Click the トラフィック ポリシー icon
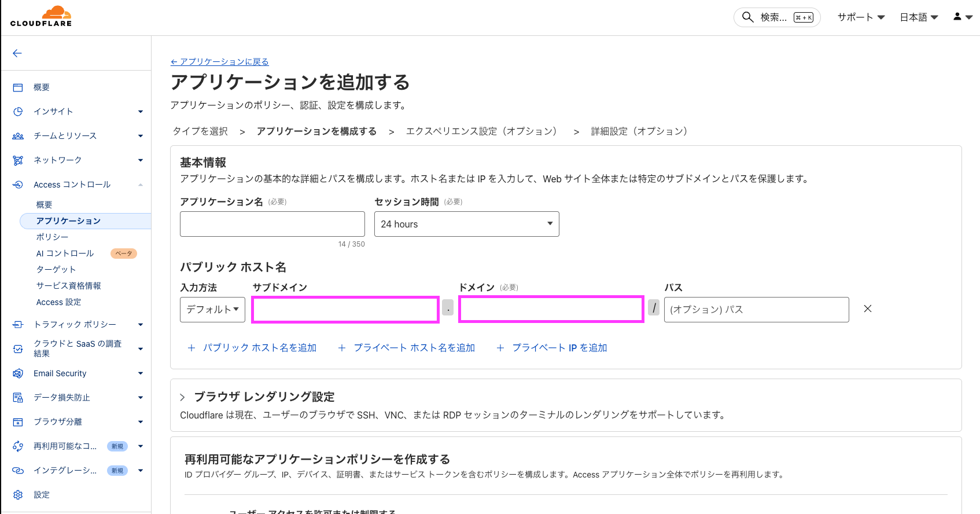980x514 pixels. 18,325
